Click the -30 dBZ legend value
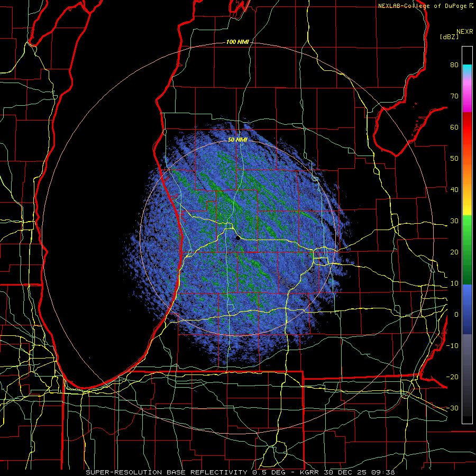Image resolution: width=476 pixels, height=476 pixels. (x=452, y=408)
